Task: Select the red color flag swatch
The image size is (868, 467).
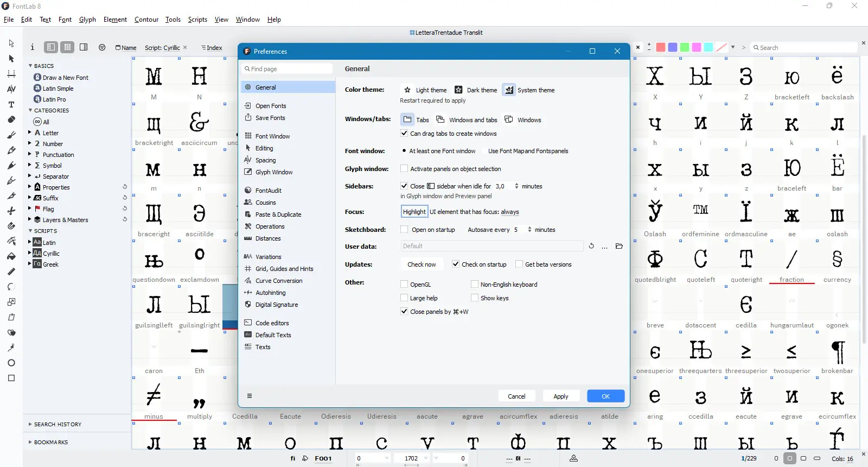Action: point(661,47)
